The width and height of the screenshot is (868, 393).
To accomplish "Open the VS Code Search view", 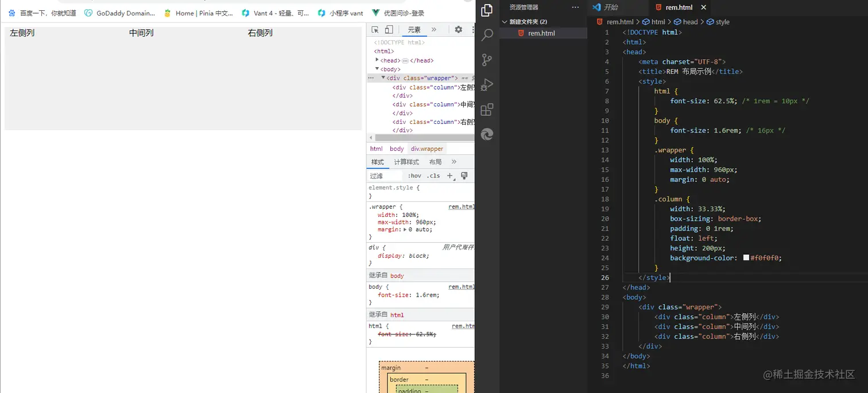I will click(487, 35).
